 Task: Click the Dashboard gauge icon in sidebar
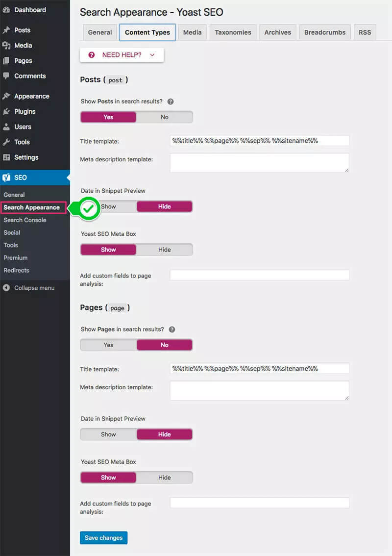point(6,10)
